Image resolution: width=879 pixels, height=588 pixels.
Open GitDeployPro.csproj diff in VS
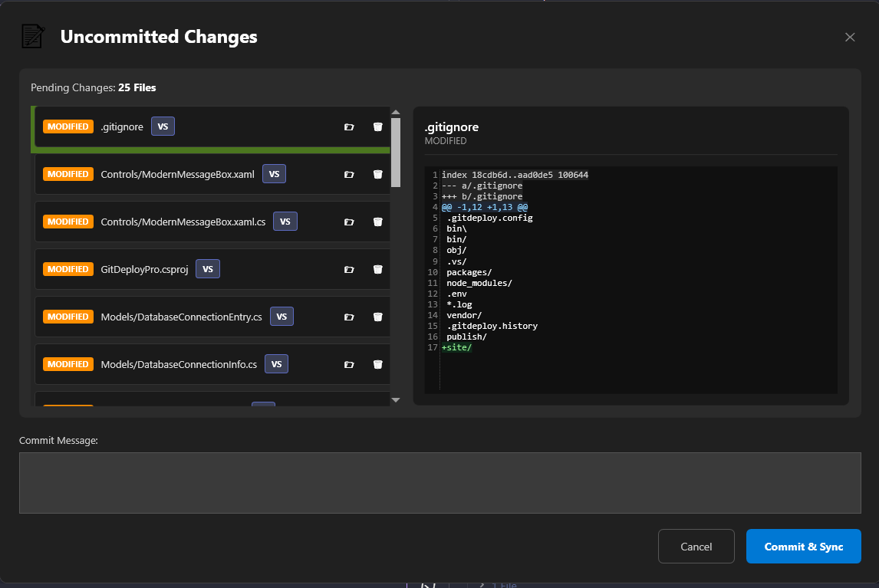click(x=208, y=269)
